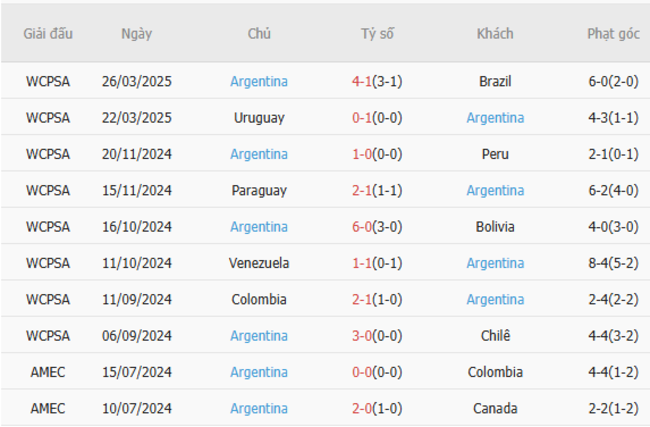Image resolution: width=650 pixels, height=427 pixels.
Task: Click the 3-0 score against Chilê
Action: pyautogui.click(x=362, y=336)
